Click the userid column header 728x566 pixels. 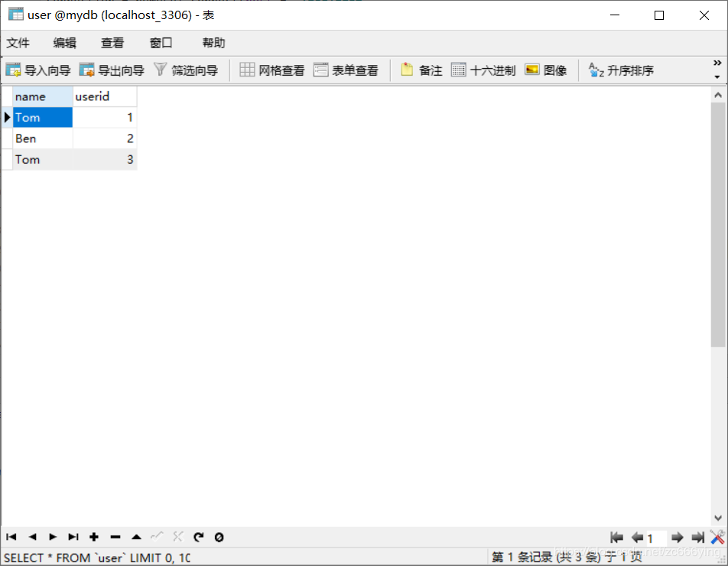105,96
